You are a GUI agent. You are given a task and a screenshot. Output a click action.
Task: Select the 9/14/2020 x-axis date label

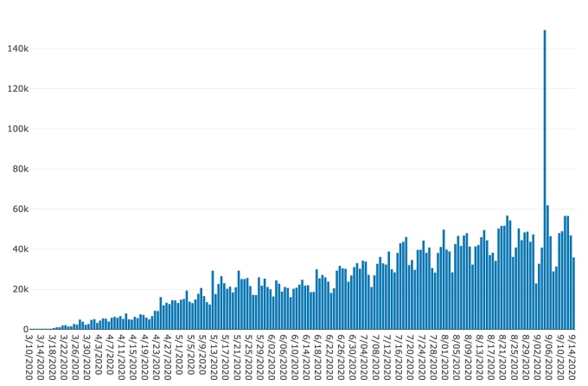[x=573, y=357]
